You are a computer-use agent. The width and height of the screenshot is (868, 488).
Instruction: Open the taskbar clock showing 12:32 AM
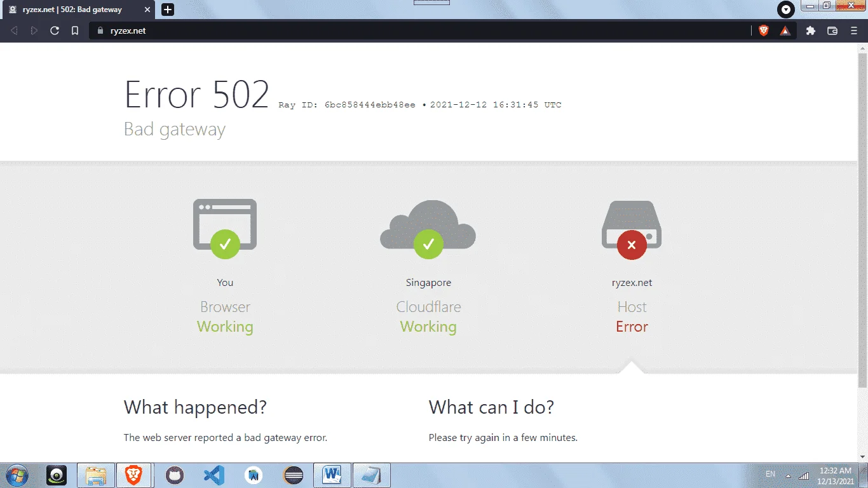tap(836, 475)
